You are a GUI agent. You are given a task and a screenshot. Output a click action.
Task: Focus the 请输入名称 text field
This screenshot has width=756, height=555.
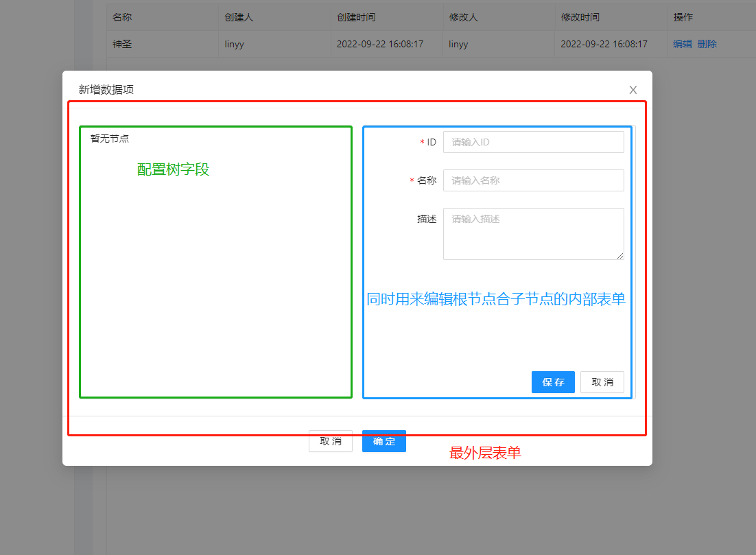pyautogui.click(x=533, y=180)
